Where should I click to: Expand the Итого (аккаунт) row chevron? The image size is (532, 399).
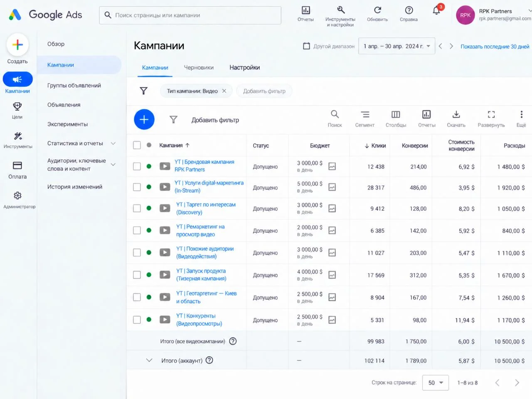149,360
